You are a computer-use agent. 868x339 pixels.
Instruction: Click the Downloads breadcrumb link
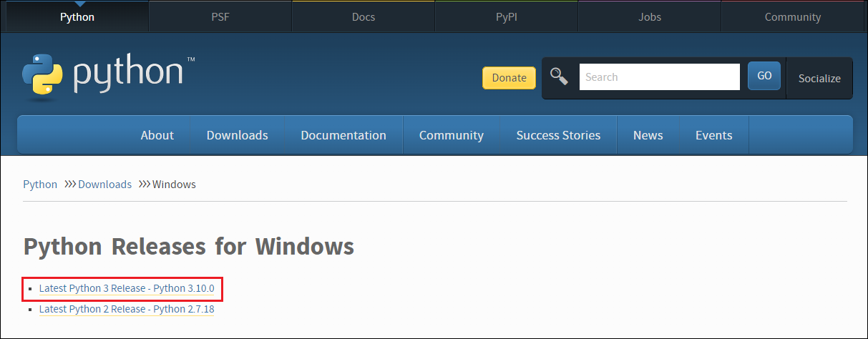(104, 185)
